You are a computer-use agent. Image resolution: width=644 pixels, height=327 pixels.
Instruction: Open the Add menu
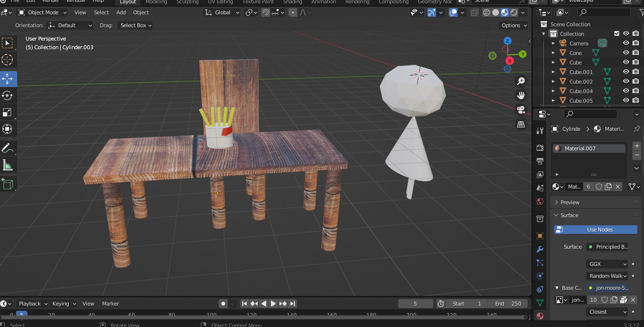pyautogui.click(x=121, y=12)
